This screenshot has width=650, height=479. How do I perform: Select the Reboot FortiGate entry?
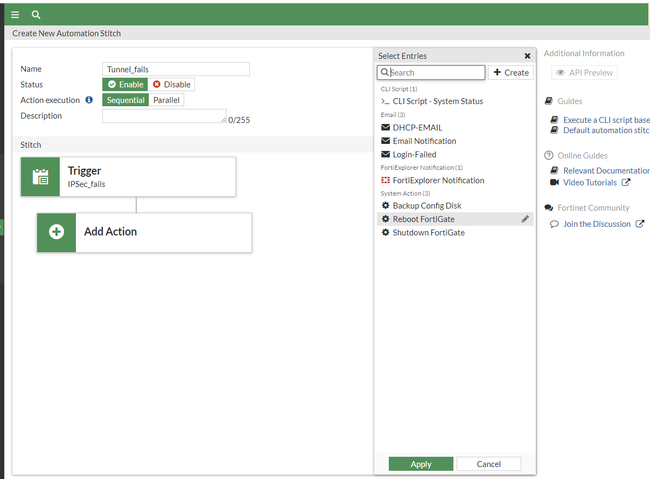point(455,219)
